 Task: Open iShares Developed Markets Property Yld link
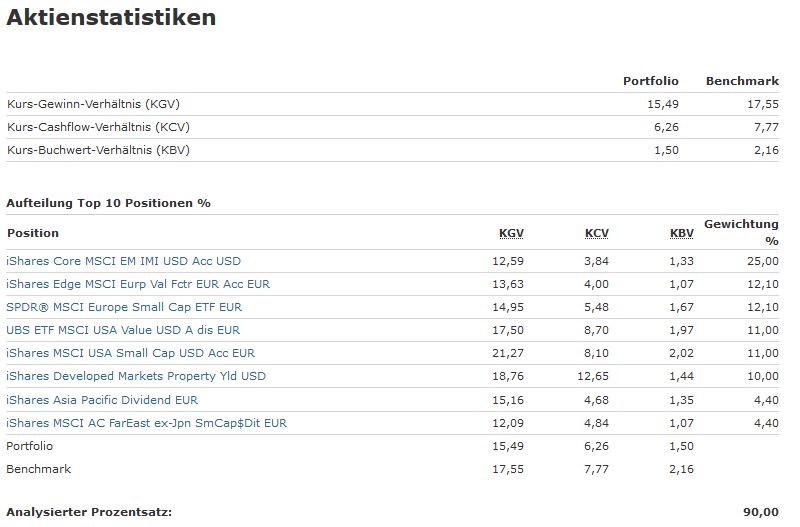(136, 376)
